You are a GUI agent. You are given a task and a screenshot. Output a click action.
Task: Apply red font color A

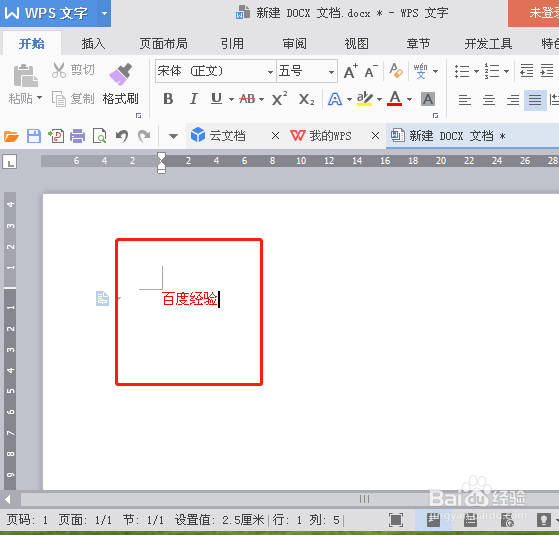[395, 98]
